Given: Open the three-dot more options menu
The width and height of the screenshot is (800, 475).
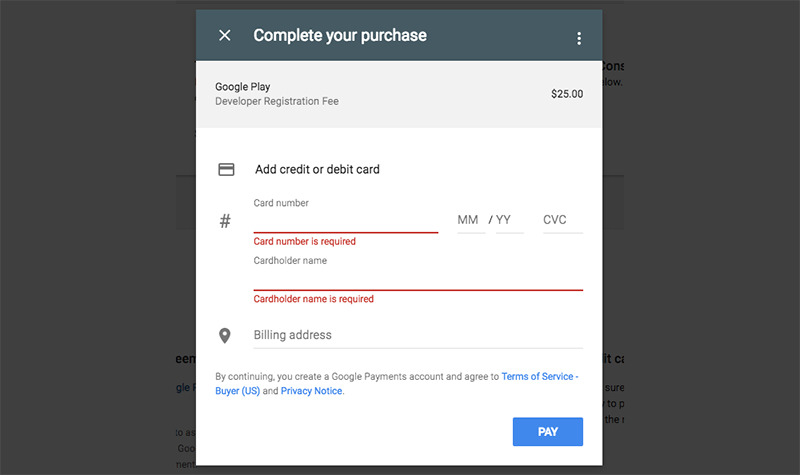Looking at the screenshot, I should [579, 38].
